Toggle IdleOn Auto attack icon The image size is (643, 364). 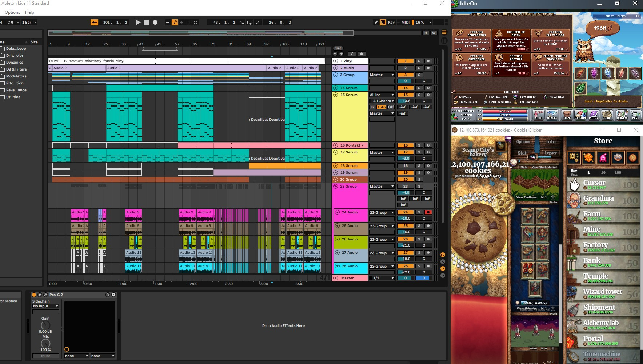(538, 115)
